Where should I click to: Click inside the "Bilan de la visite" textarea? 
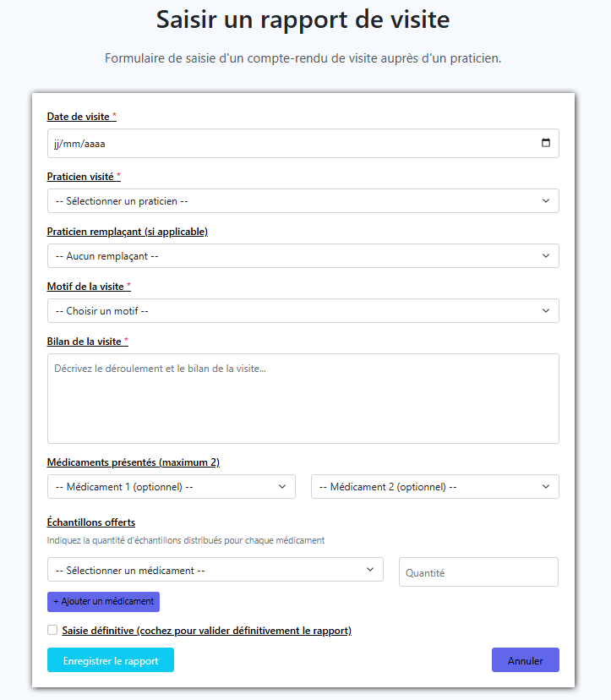coord(303,397)
